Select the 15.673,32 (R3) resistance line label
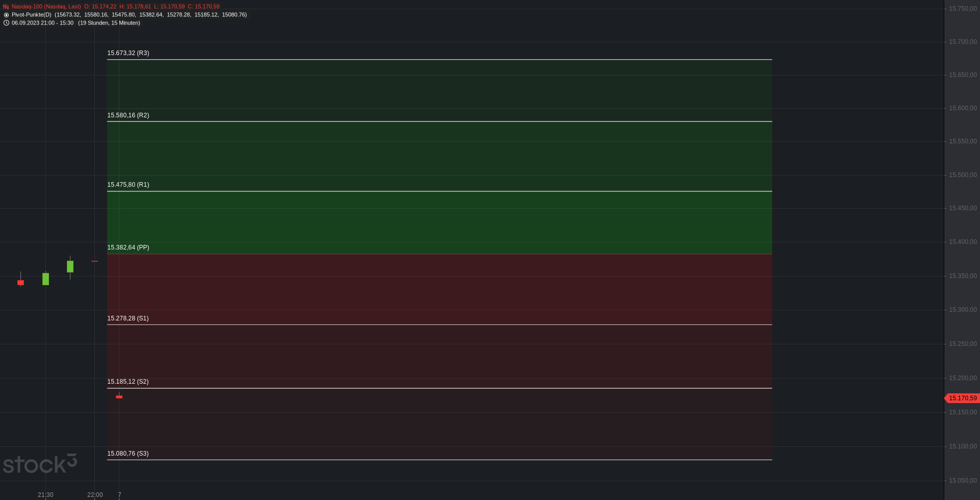 pyautogui.click(x=128, y=53)
